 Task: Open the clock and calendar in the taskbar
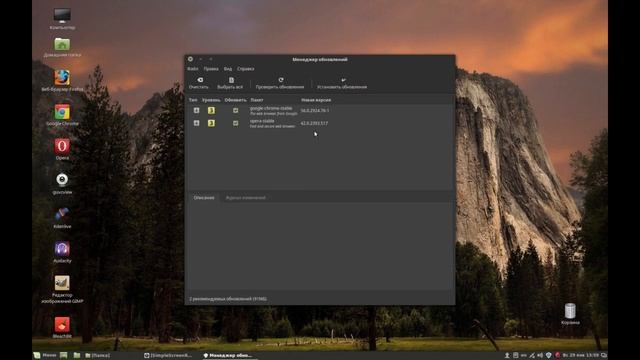point(580,356)
